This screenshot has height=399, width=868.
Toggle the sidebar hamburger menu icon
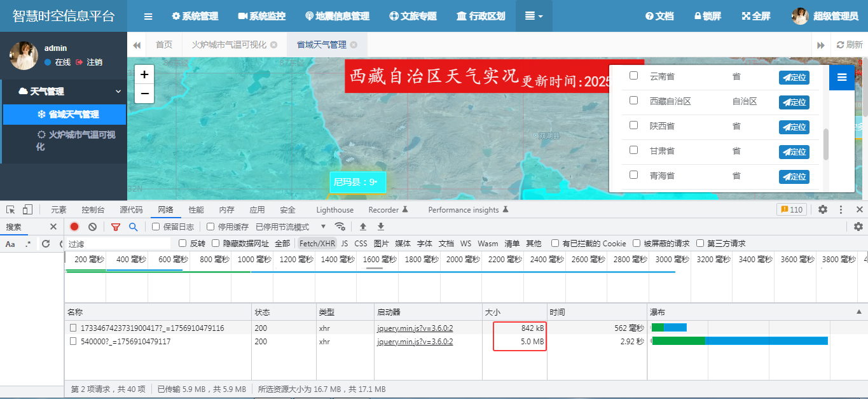coord(148,17)
